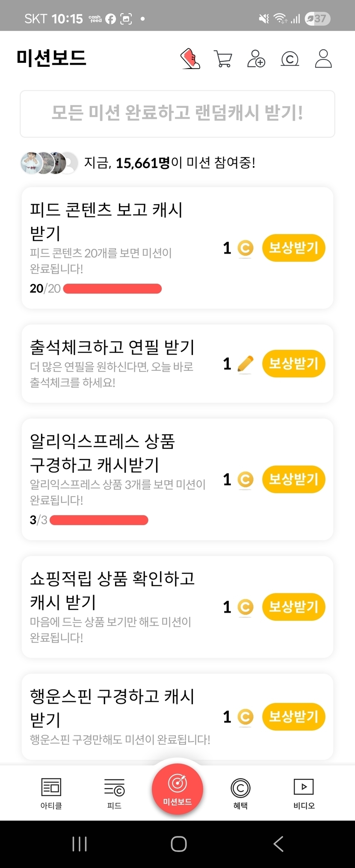Image resolution: width=355 pixels, height=868 pixels.
Task: Open the user profile icon
Action: pyautogui.click(x=323, y=59)
